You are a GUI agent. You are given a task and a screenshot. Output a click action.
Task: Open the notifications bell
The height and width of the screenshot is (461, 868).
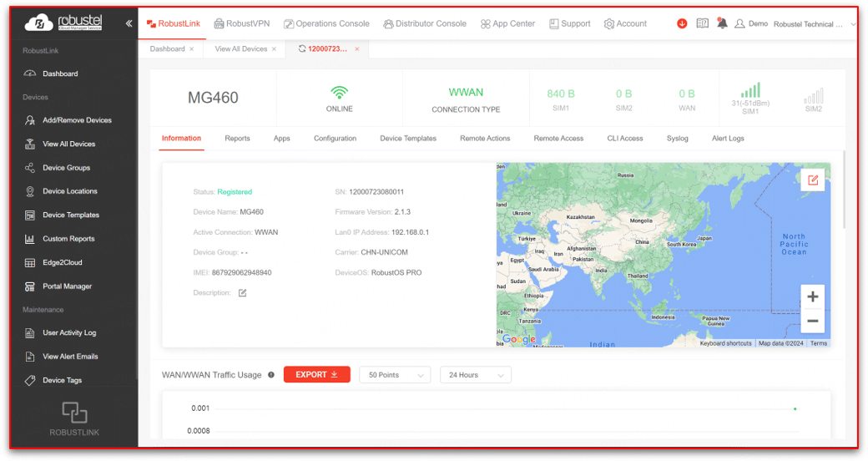(722, 23)
